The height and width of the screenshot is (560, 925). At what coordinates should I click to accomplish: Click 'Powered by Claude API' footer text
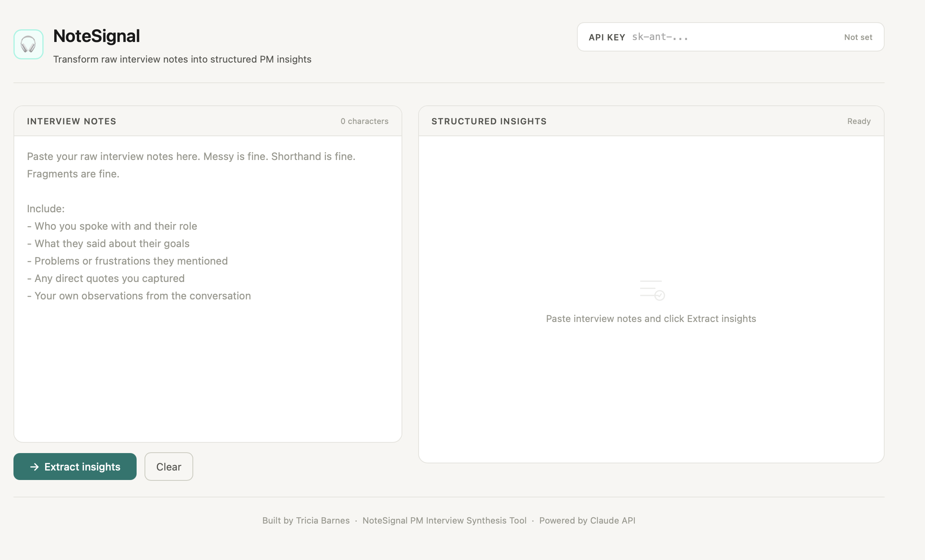[x=587, y=520]
